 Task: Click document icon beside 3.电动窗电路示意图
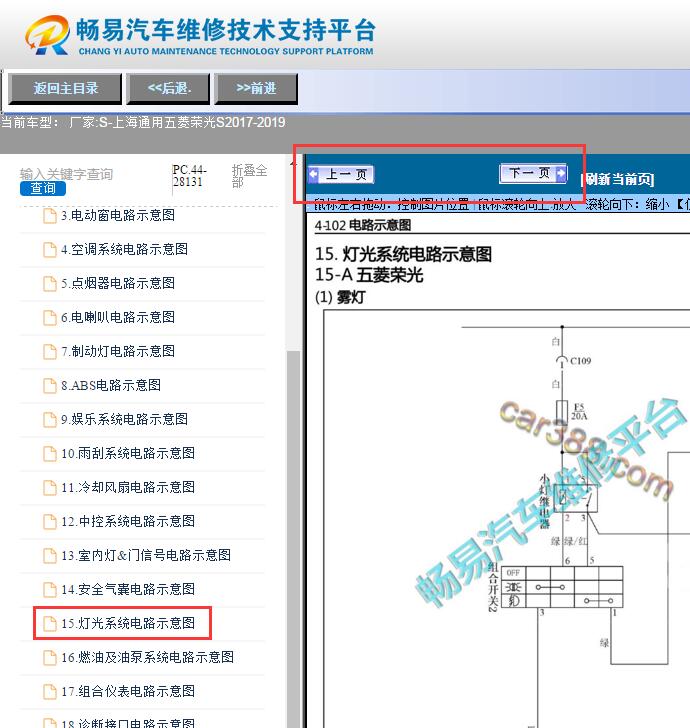coord(50,216)
